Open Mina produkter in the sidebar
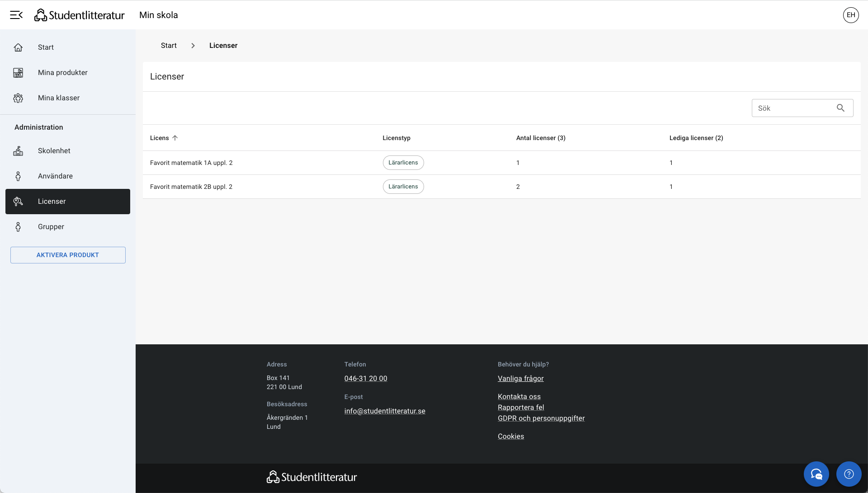The width and height of the screenshot is (868, 493). coord(62,73)
